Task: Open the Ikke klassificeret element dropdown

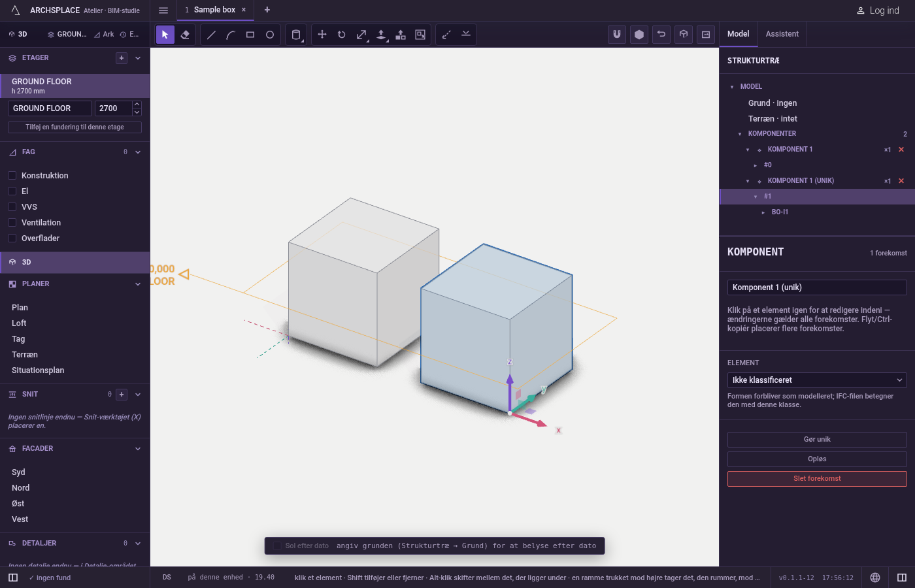Action: tap(817, 380)
